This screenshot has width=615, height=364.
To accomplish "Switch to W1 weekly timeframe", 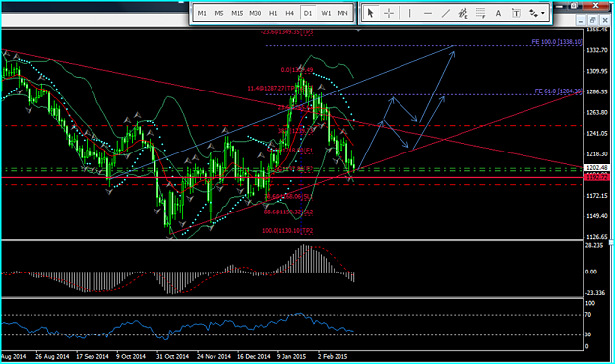I will point(326,13).
